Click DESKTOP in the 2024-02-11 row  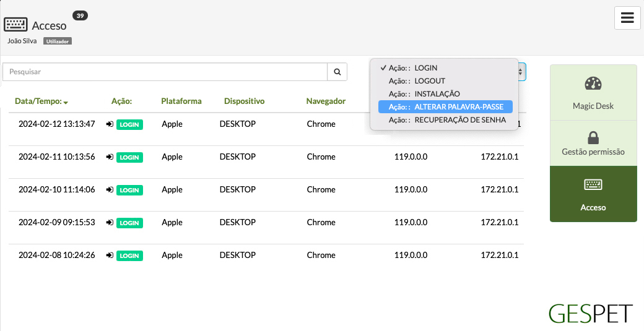[x=238, y=157]
